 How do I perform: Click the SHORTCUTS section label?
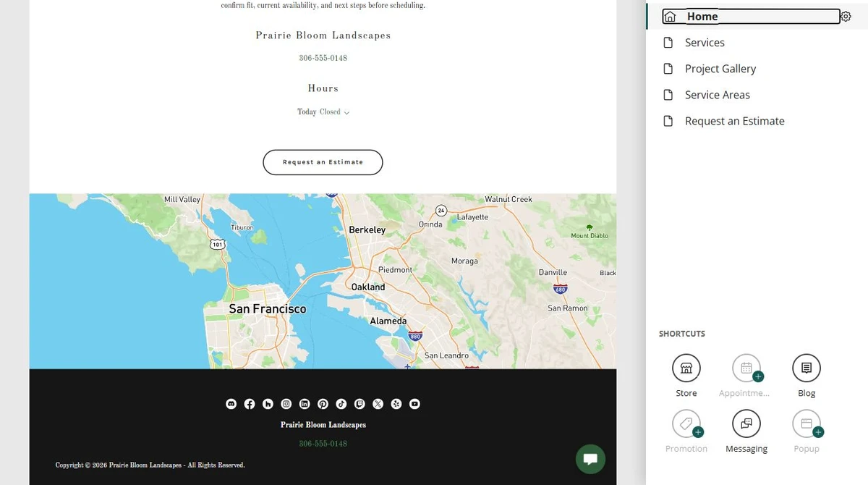point(681,334)
